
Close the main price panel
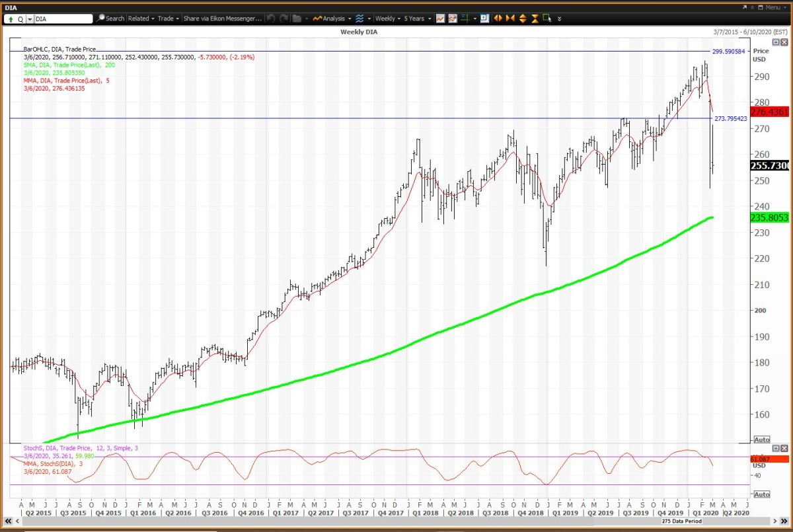(x=784, y=42)
